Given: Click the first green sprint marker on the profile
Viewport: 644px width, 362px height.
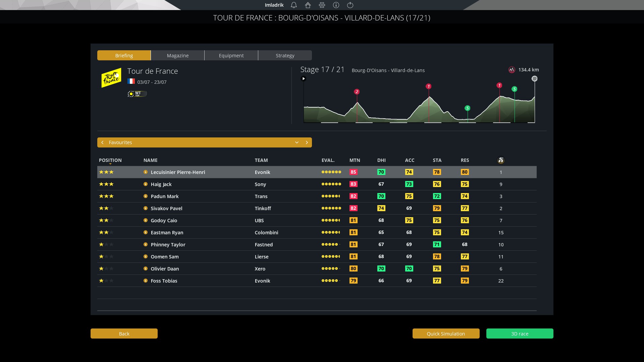Looking at the screenshot, I should [x=467, y=108].
